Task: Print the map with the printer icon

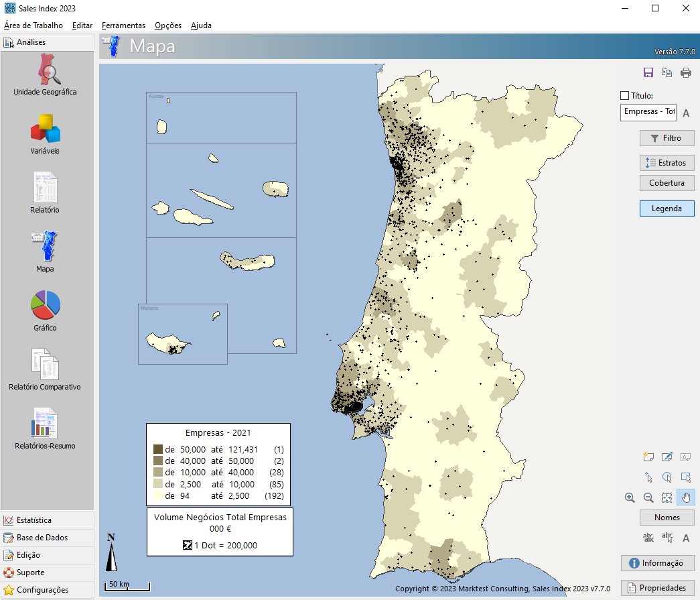Action: (x=686, y=73)
